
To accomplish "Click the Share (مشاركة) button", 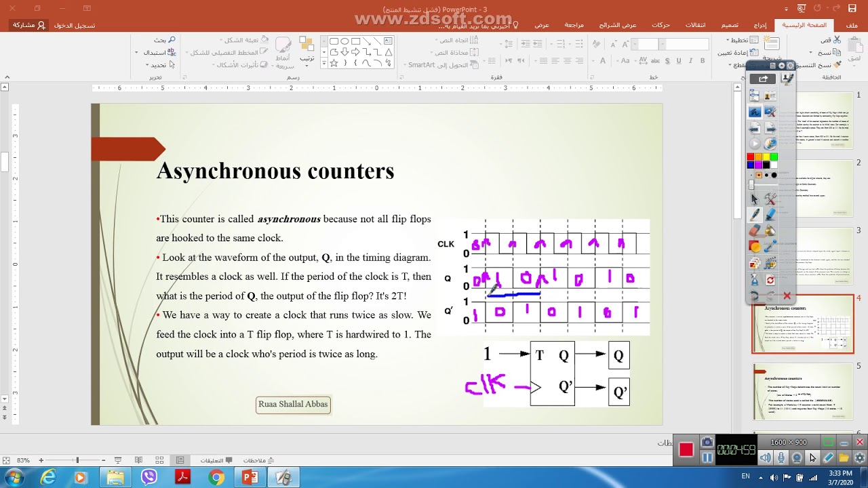I will pyautogui.click(x=29, y=25).
